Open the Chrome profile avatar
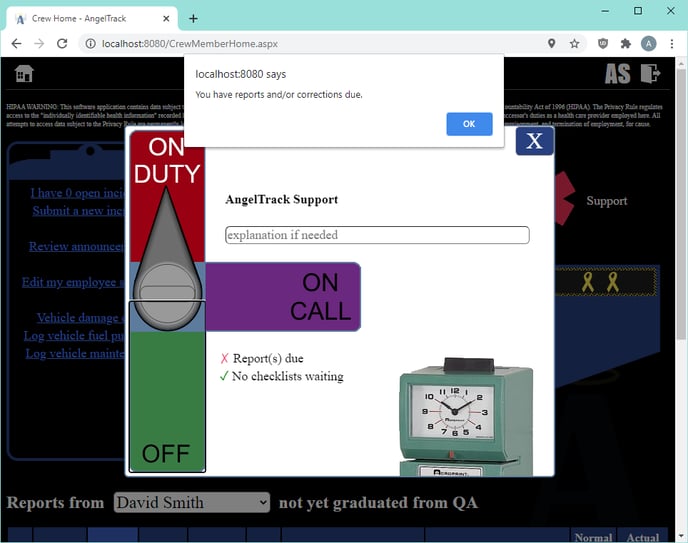Image resolution: width=688 pixels, height=543 pixels. coord(649,43)
